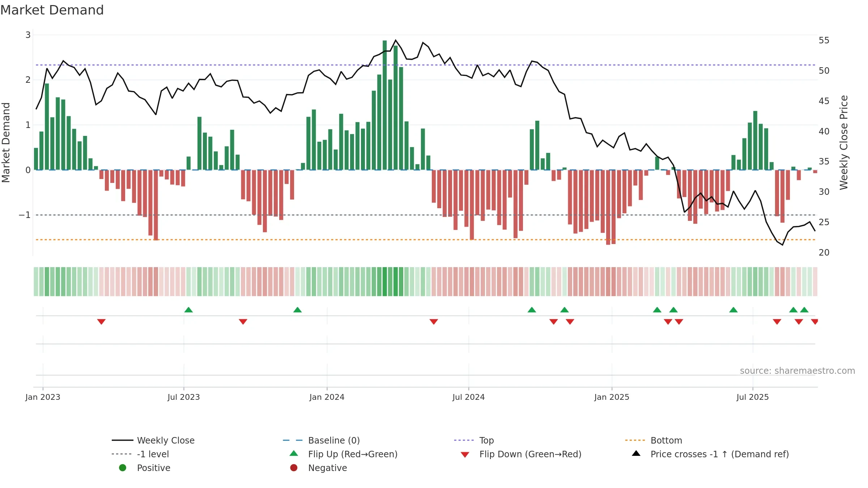The image size is (868, 488).
Task: Select the first Flip Down marker after Jan 2023
Action: (101, 322)
